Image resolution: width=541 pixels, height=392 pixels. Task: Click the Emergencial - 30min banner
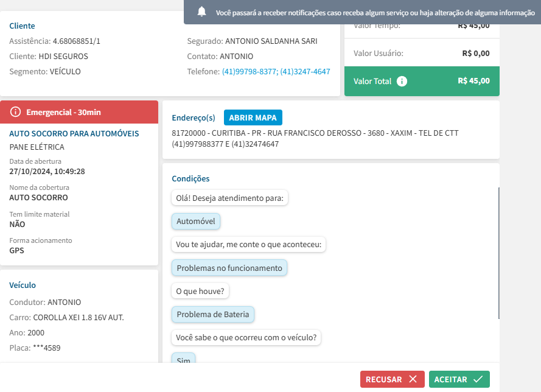(x=79, y=112)
